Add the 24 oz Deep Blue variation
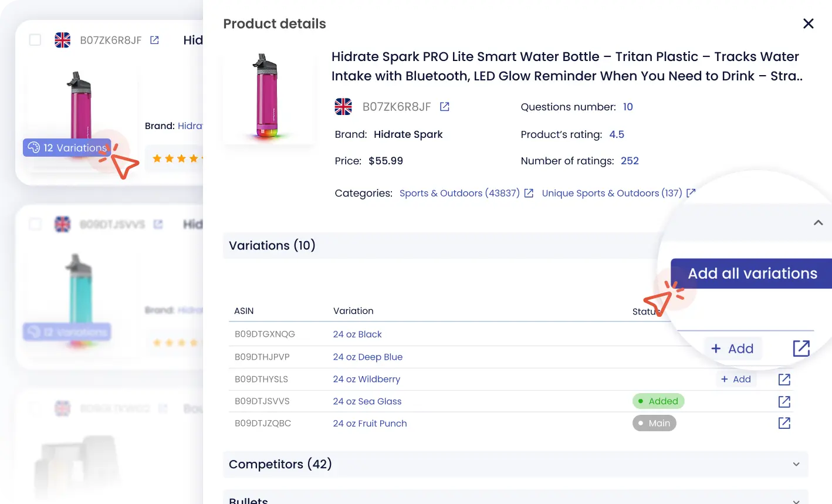The width and height of the screenshot is (832, 504). (732, 349)
